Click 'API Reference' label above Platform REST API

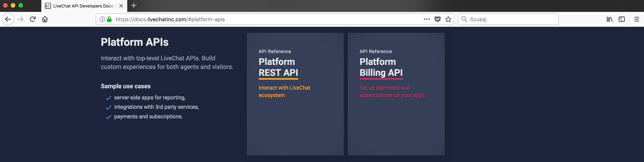[x=275, y=52]
